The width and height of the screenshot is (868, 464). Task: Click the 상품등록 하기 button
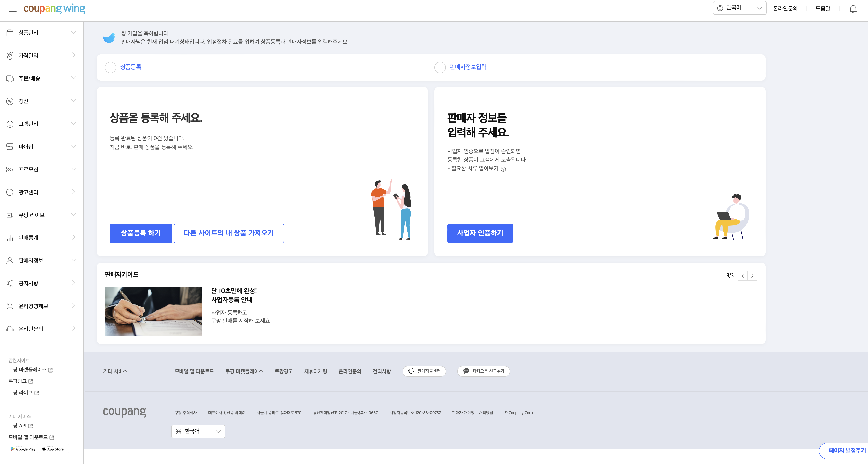141,233
